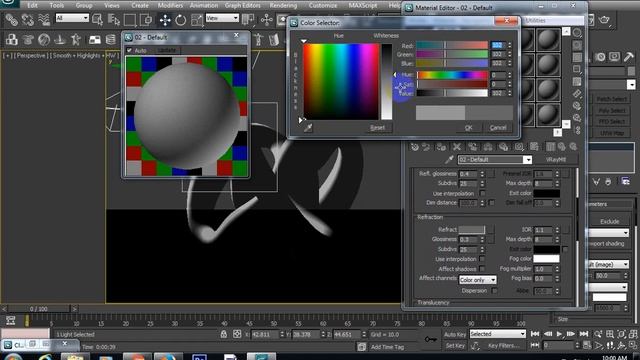Viewport: 640px width, 360px height.
Task: Choose the Rectangular Selection Region tool
Action: click(130, 19)
